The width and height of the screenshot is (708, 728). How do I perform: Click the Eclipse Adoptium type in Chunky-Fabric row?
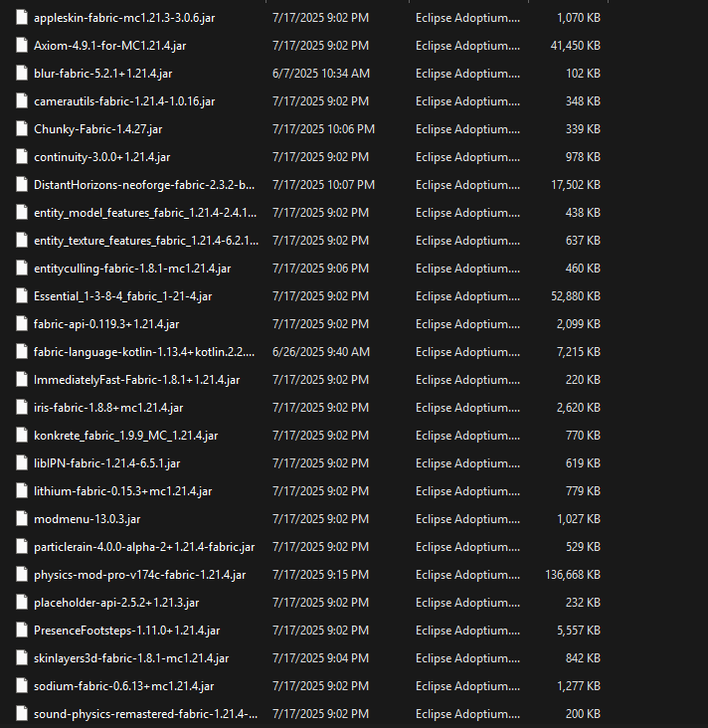coord(468,129)
